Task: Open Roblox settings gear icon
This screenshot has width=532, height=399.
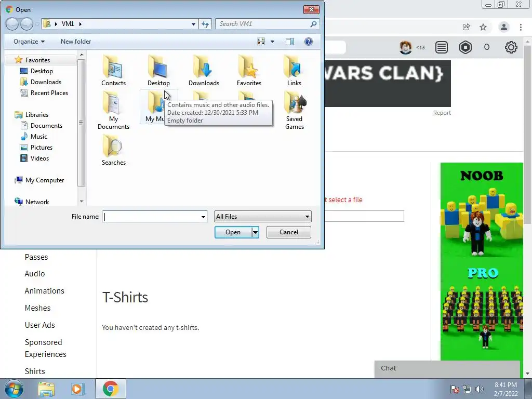Action: pos(511,47)
